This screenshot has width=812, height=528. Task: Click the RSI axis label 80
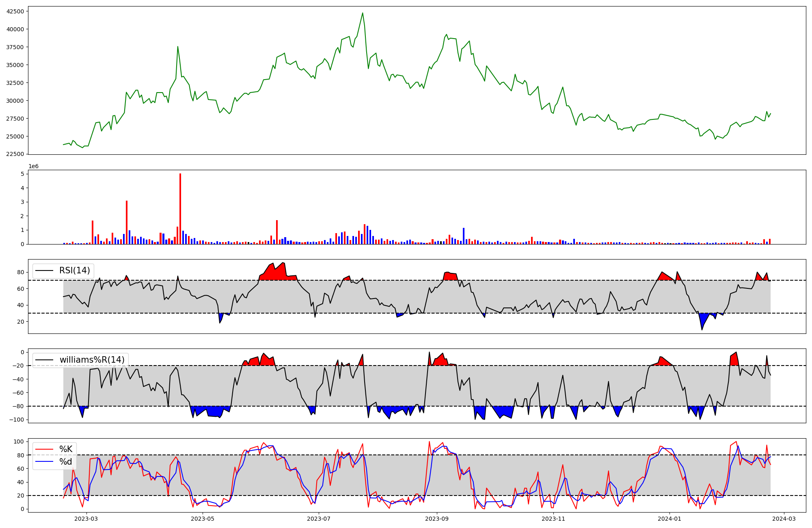[21, 273]
